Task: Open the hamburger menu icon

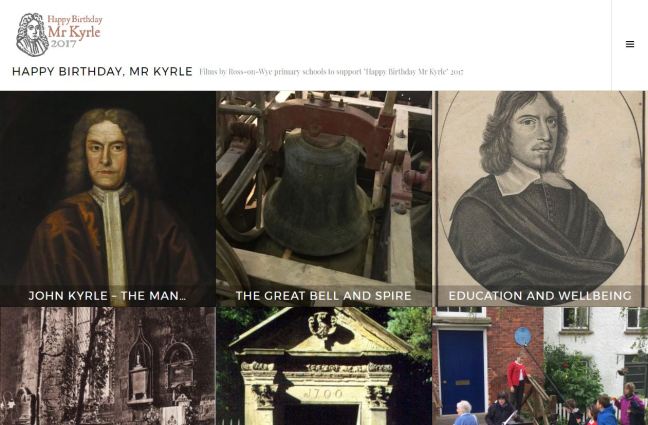Action: 630,44
